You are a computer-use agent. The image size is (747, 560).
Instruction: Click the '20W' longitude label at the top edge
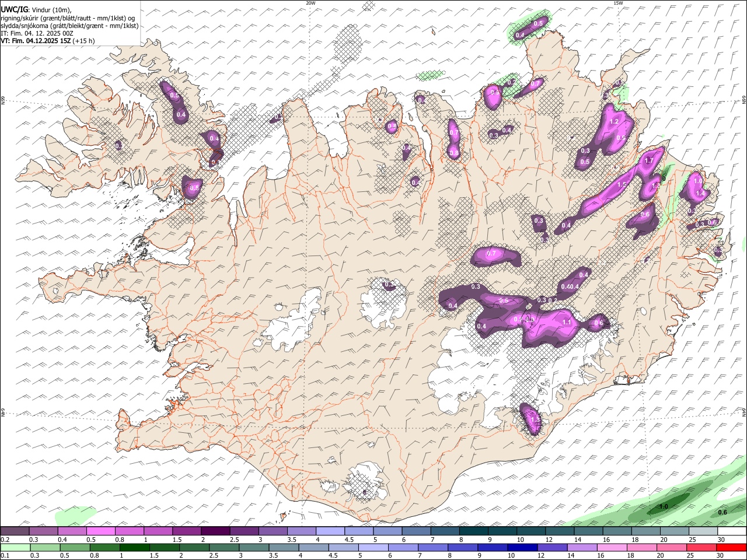[310, 3]
